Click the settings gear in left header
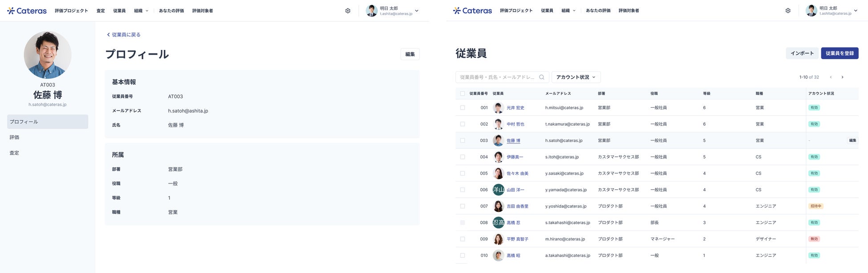 point(348,11)
